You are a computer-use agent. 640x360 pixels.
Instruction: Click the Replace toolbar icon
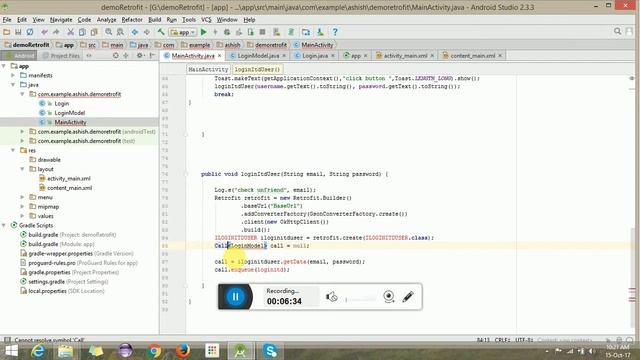(120, 32)
